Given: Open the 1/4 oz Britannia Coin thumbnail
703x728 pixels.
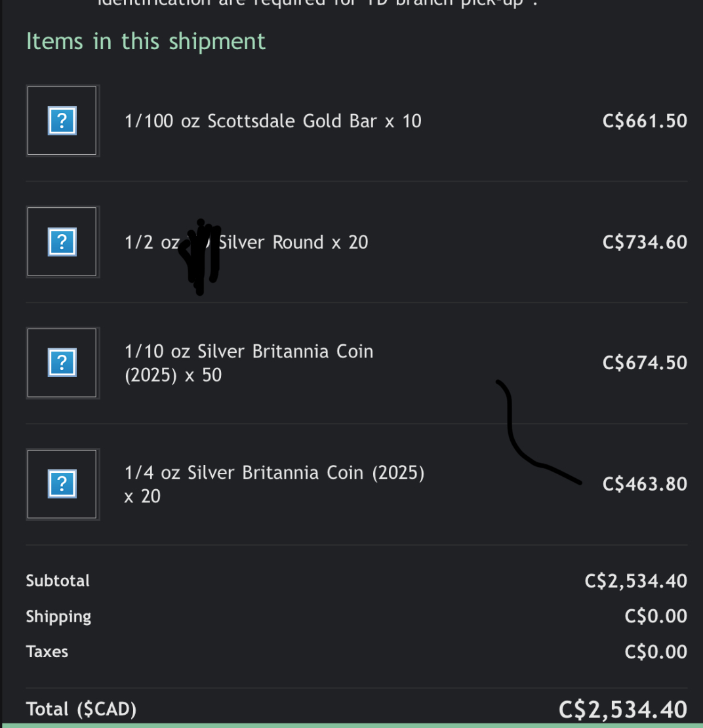Looking at the screenshot, I should (x=62, y=484).
